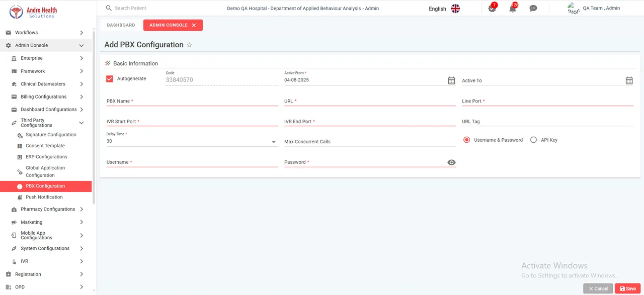This screenshot has width=644, height=295.
Task: Select the API Key radio button
Action: 533,140
